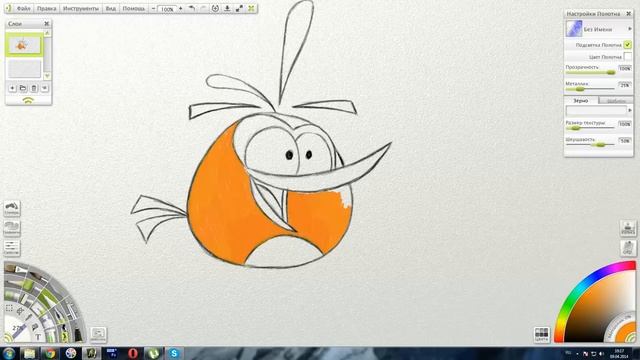The height and width of the screenshot is (360, 640).
Task: Open the tool Settings panel button
Action: pos(12,247)
